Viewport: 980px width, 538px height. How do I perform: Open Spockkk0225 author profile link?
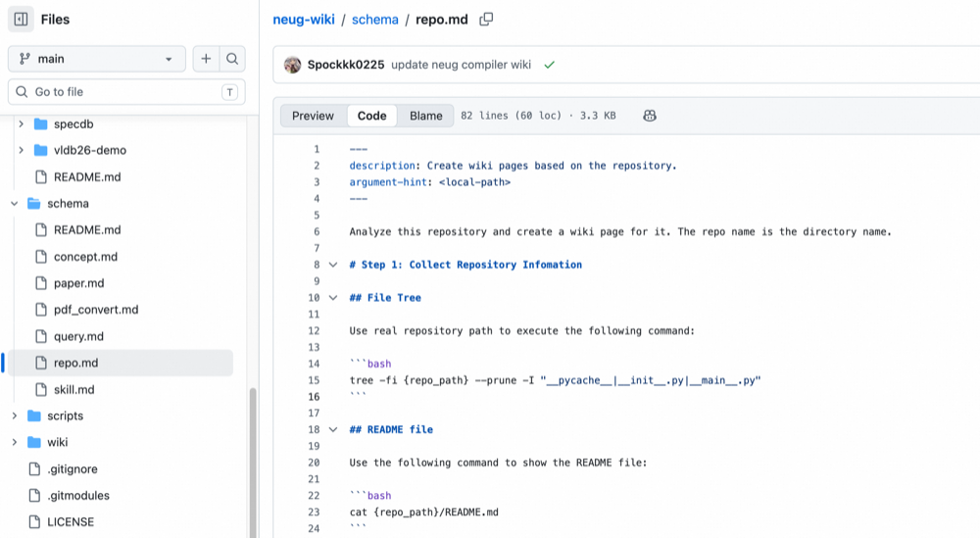346,65
